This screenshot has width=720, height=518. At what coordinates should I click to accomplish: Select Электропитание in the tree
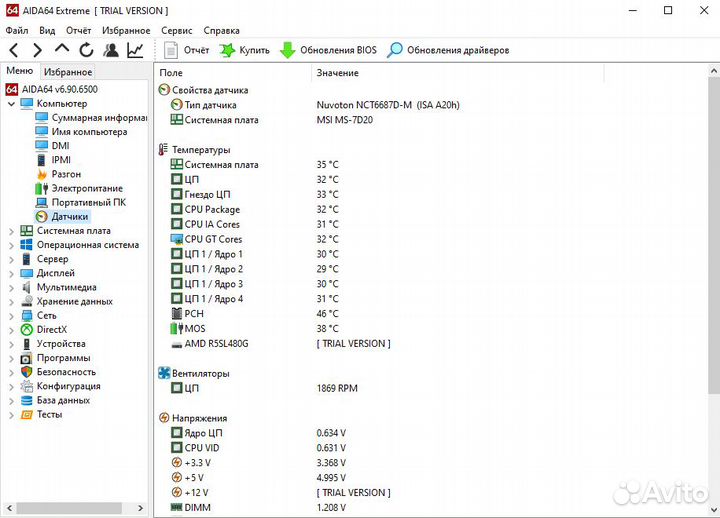(x=87, y=188)
